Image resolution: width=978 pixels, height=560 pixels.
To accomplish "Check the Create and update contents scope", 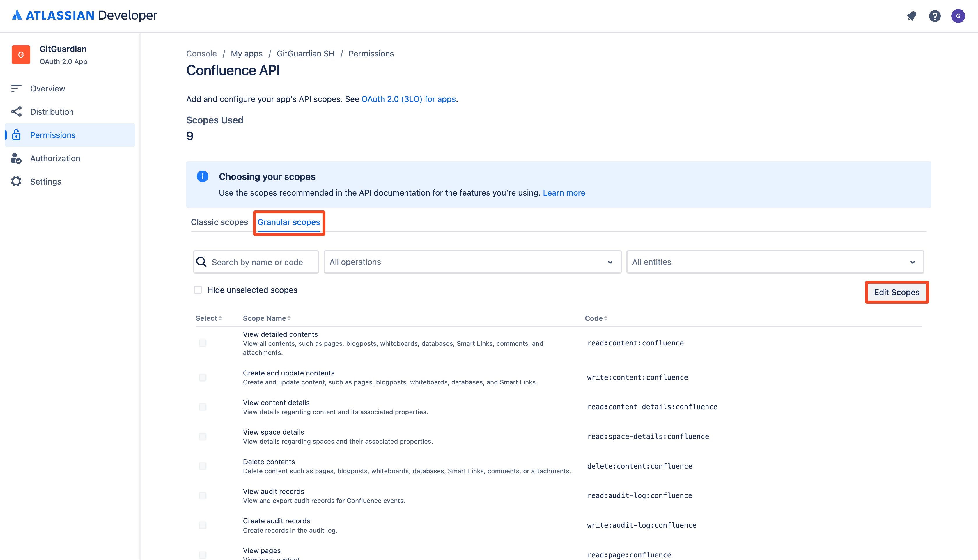I will 203,377.
